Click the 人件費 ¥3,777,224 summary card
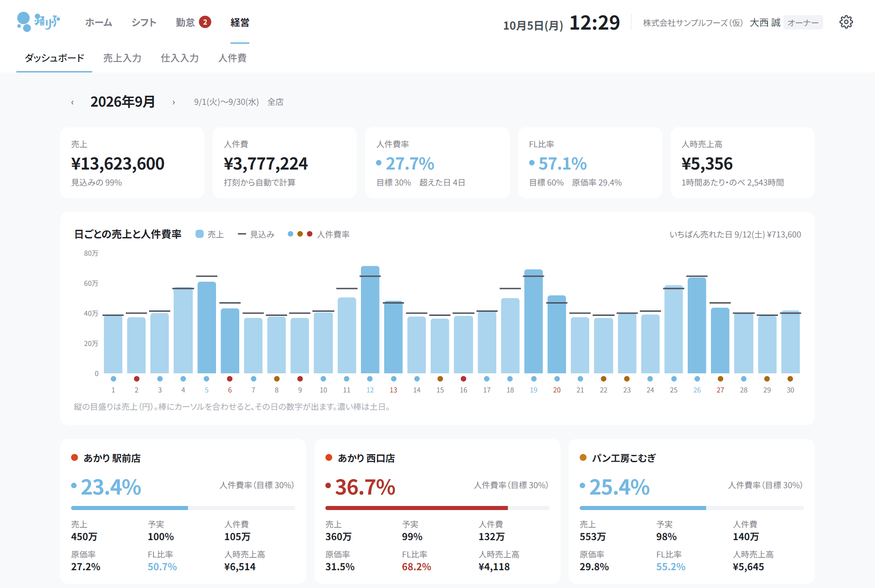This screenshot has width=875, height=588. (285, 163)
